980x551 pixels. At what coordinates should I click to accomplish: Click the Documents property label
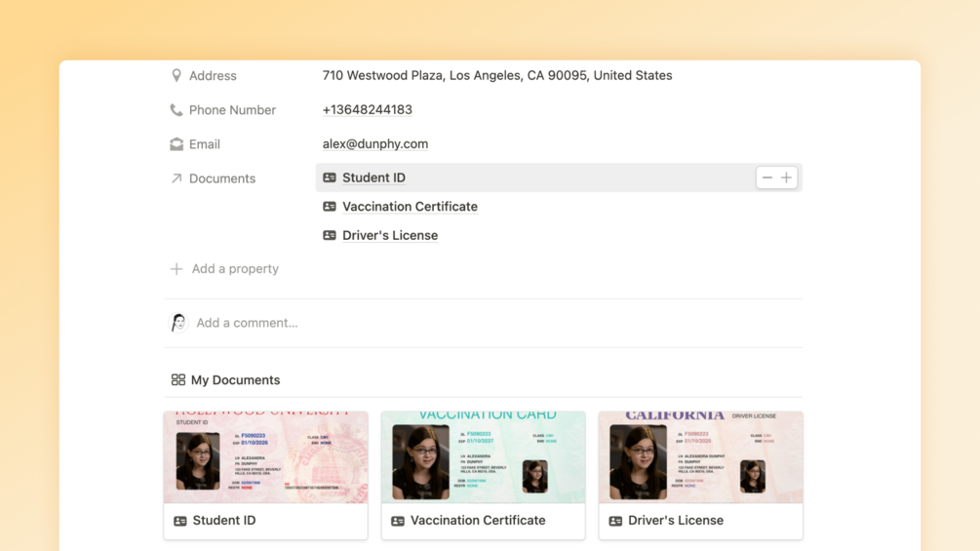pyautogui.click(x=222, y=178)
